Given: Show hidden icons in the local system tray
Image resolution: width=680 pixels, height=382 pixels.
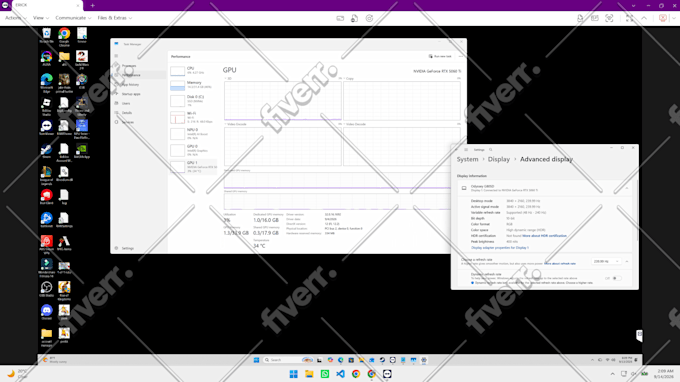Looking at the screenshot, I should pyautogui.click(x=612, y=374).
